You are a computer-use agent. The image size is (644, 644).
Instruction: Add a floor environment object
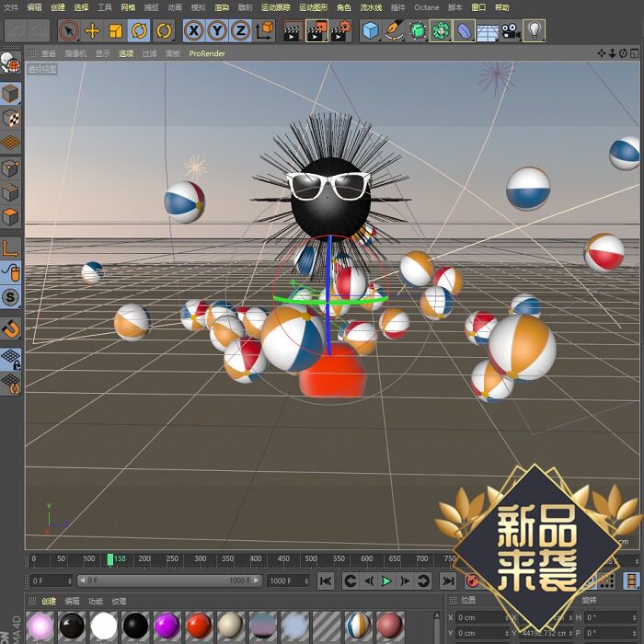tap(488, 30)
